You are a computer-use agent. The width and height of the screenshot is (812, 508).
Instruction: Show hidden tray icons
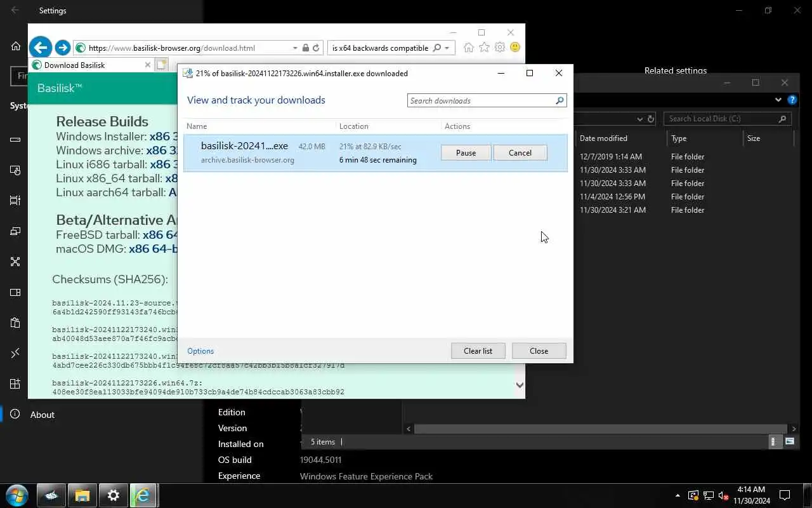(x=678, y=495)
